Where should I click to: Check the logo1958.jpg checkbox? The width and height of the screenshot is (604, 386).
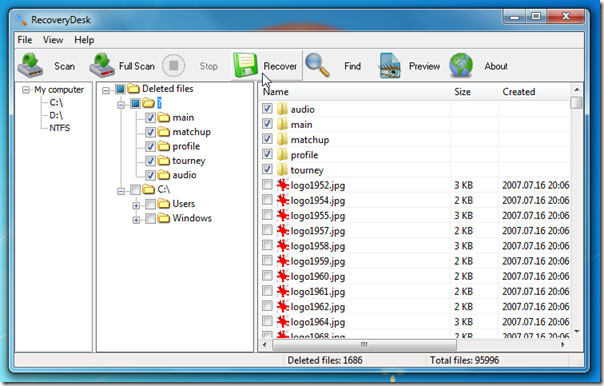click(x=267, y=245)
